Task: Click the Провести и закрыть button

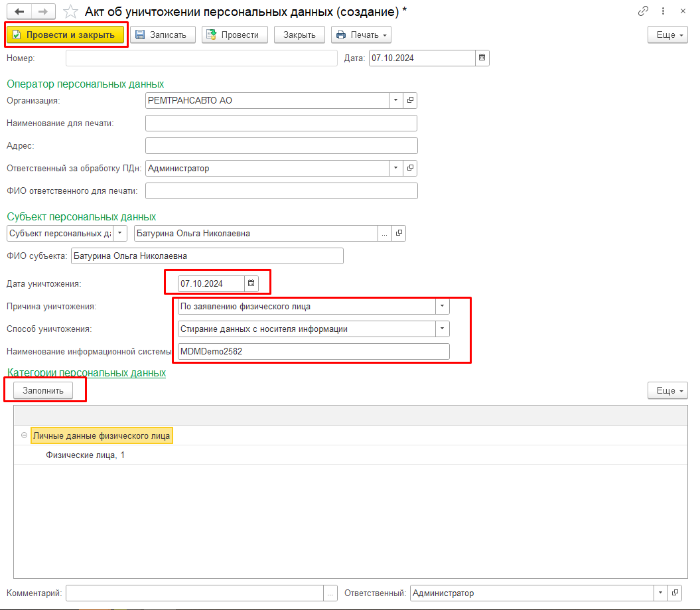Action: tap(65, 35)
